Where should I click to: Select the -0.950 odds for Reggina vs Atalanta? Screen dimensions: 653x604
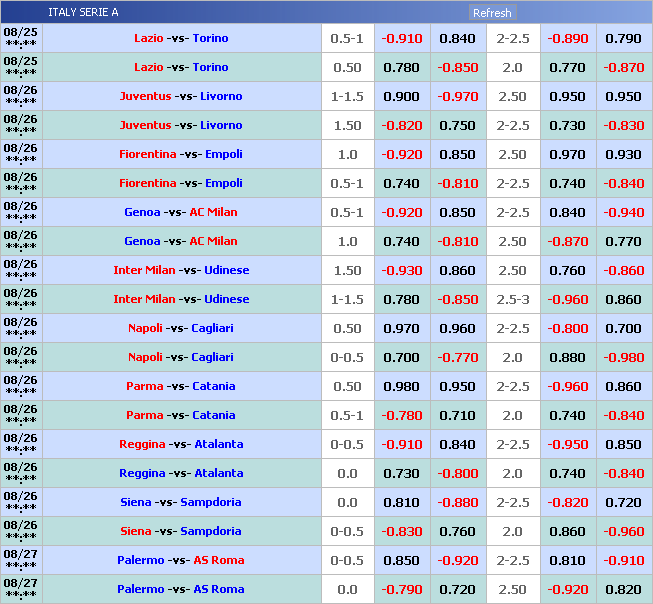coord(567,444)
